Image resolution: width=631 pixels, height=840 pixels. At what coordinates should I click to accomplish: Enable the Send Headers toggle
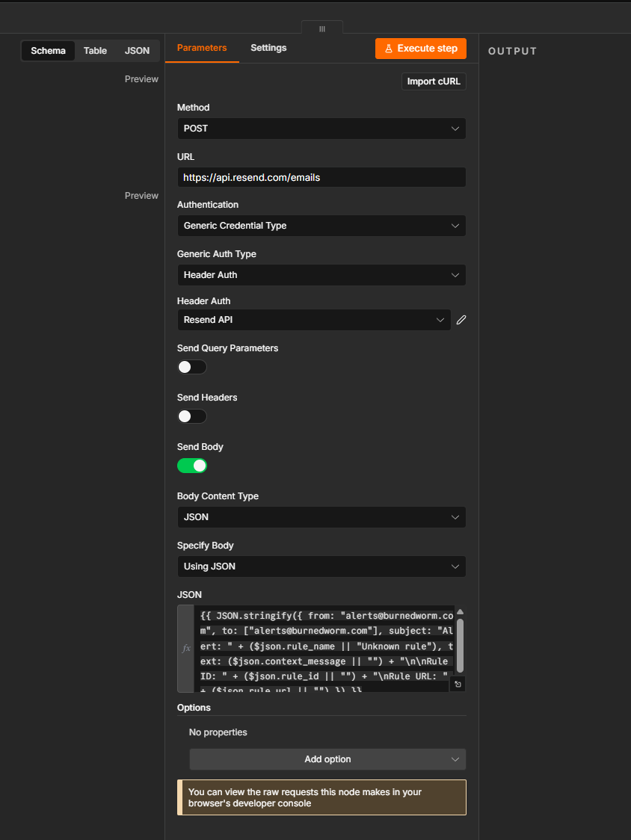point(192,416)
